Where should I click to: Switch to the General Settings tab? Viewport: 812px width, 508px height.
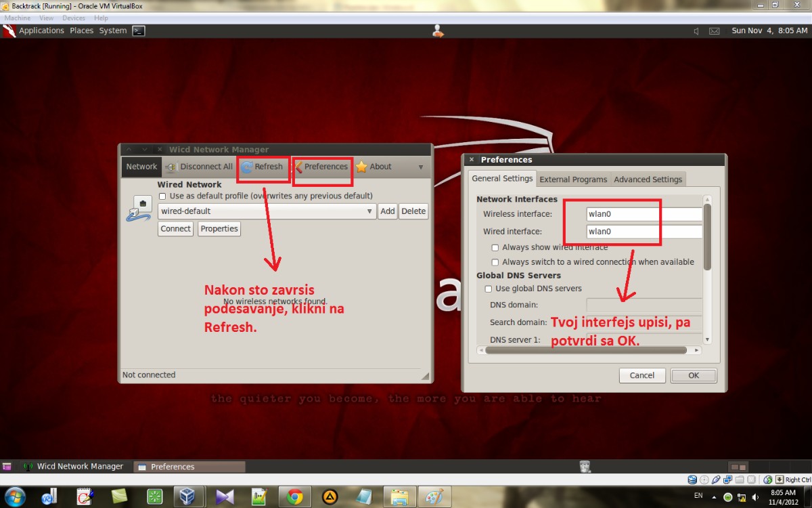(x=502, y=179)
